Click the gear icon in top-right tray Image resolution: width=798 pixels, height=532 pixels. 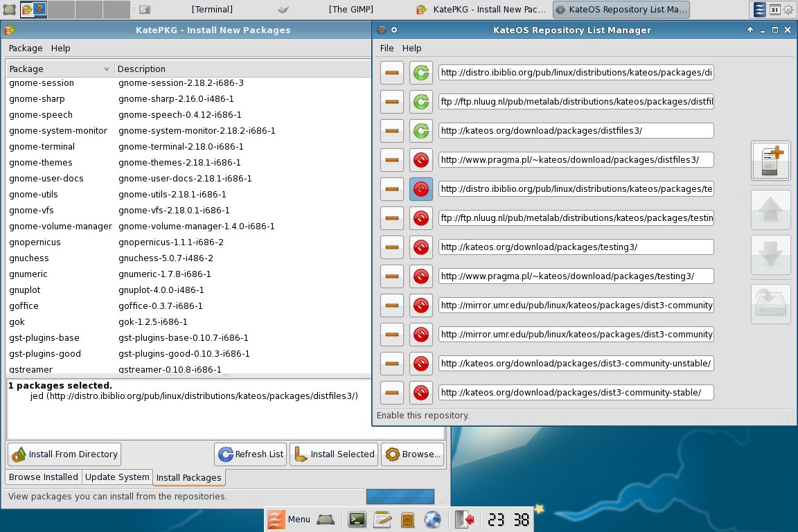tap(788, 9)
